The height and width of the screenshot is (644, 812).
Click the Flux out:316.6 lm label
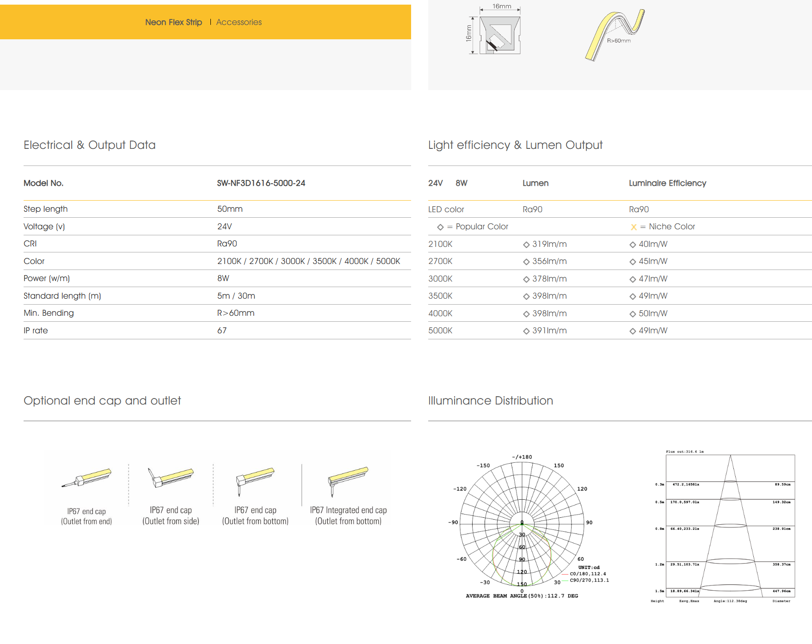point(685,452)
